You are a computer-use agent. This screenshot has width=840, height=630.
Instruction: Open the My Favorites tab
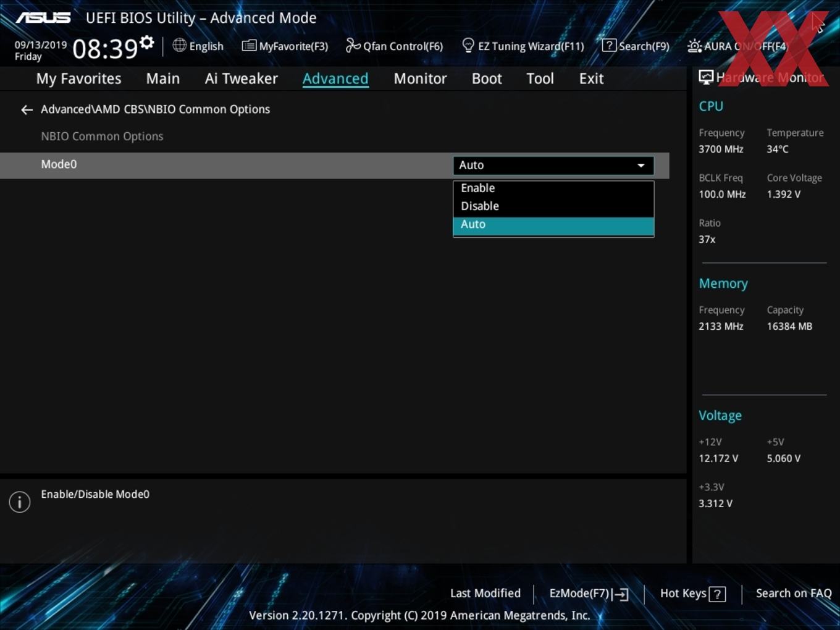pyautogui.click(x=78, y=78)
